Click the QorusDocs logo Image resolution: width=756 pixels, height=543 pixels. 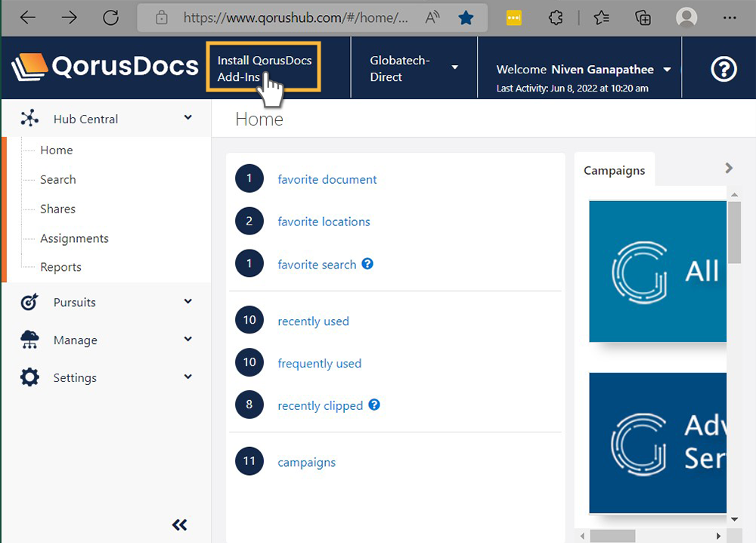click(104, 67)
